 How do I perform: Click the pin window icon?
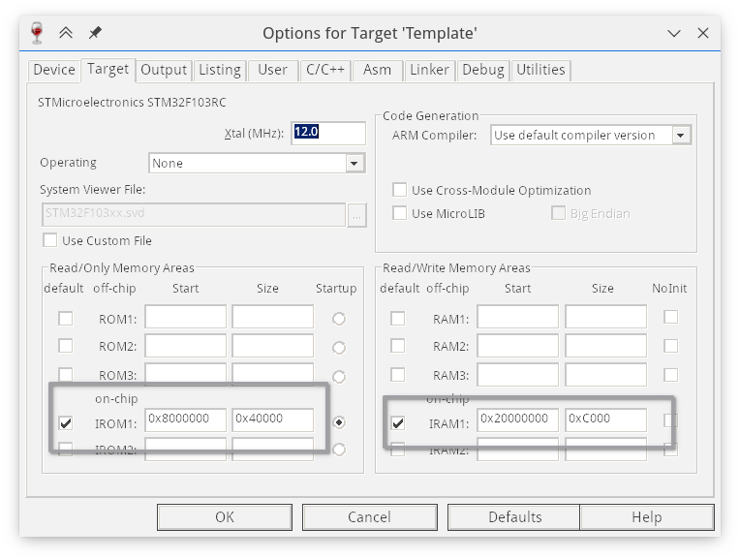[95, 33]
